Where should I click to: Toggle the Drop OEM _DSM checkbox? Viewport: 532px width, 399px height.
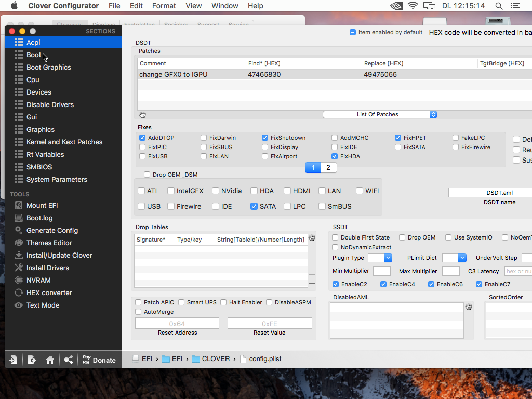coord(147,175)
